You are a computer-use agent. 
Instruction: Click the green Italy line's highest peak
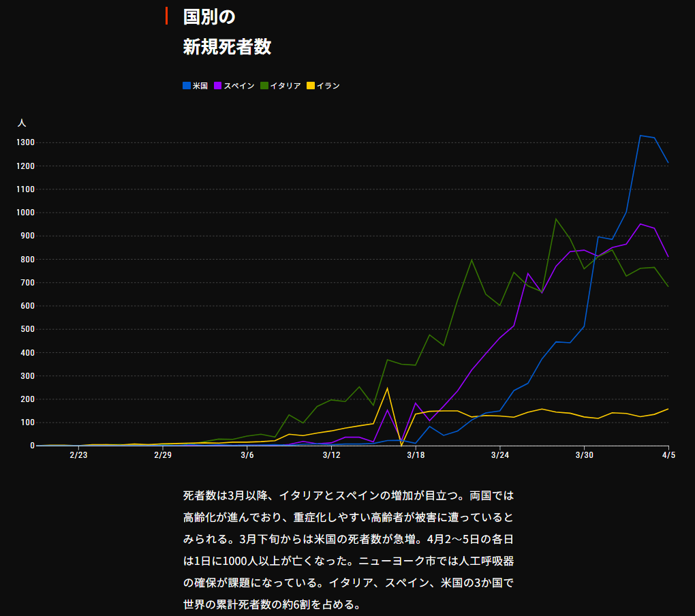point(556,219)
